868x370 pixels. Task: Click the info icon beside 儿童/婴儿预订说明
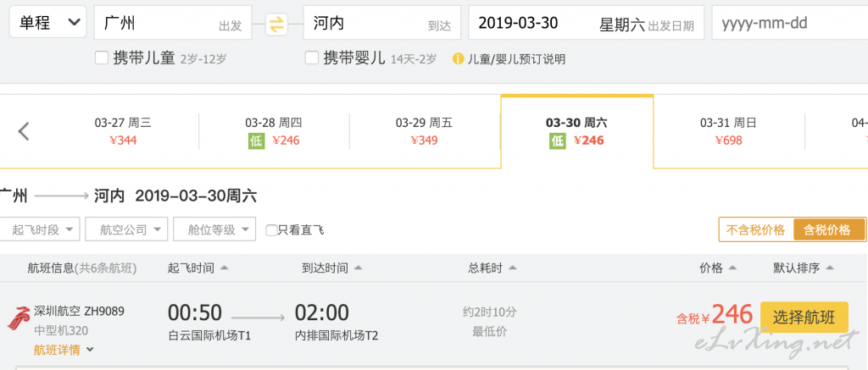click(458, 58)
